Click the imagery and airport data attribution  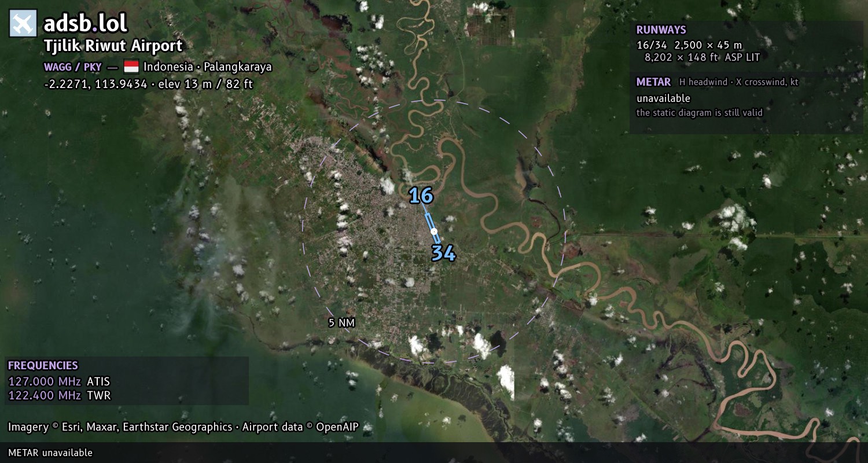click(x=183, y=427)
